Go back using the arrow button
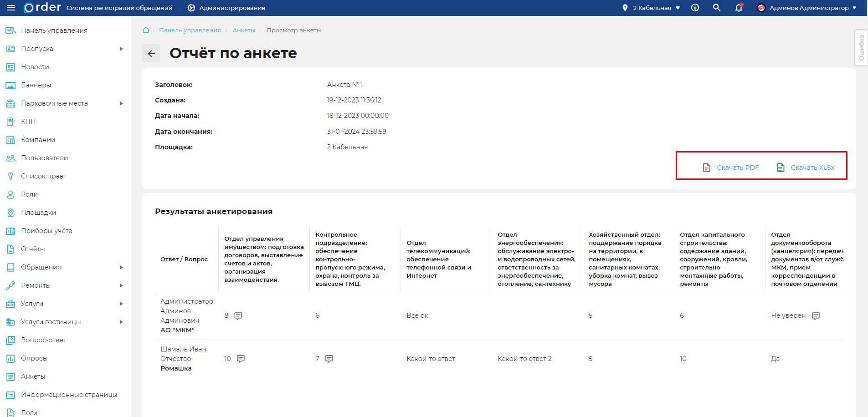The height and width of the screenshot is (417, 868). 151,54
